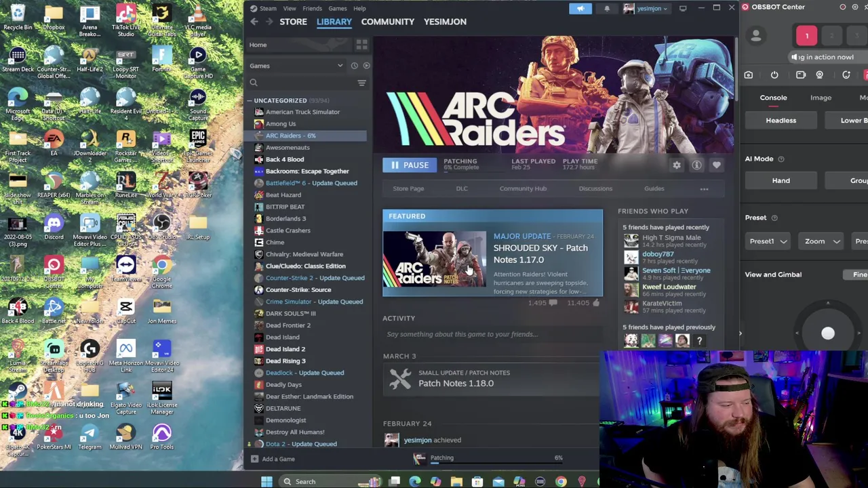Open Steam notifications bell
868x488 pixels.
pos(607,8)
